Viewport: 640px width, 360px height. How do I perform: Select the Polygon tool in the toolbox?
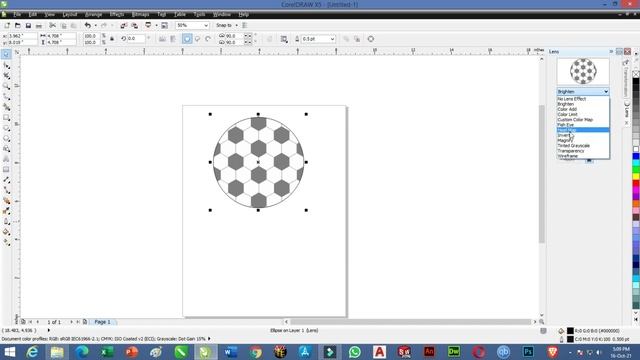6,139
